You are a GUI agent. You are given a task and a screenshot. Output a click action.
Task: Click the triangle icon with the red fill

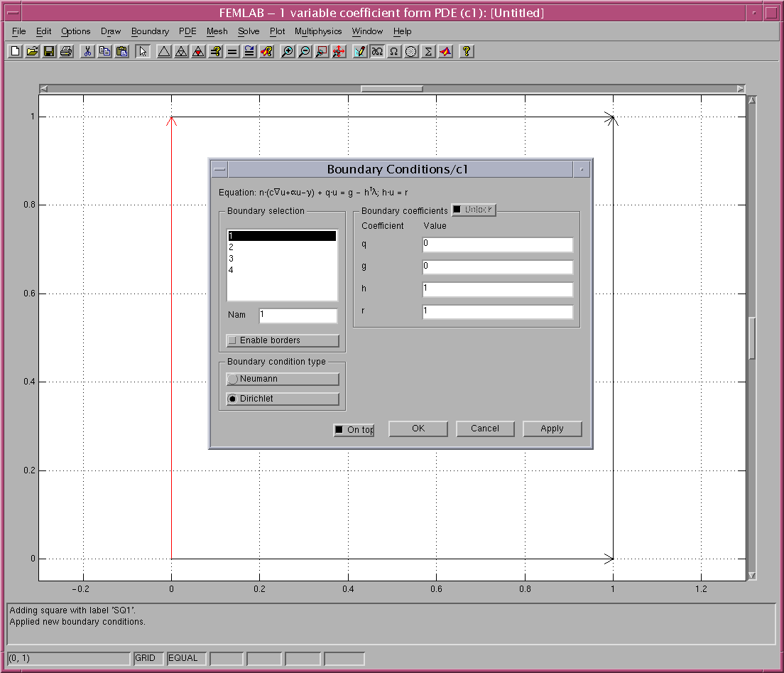[198, 52]
